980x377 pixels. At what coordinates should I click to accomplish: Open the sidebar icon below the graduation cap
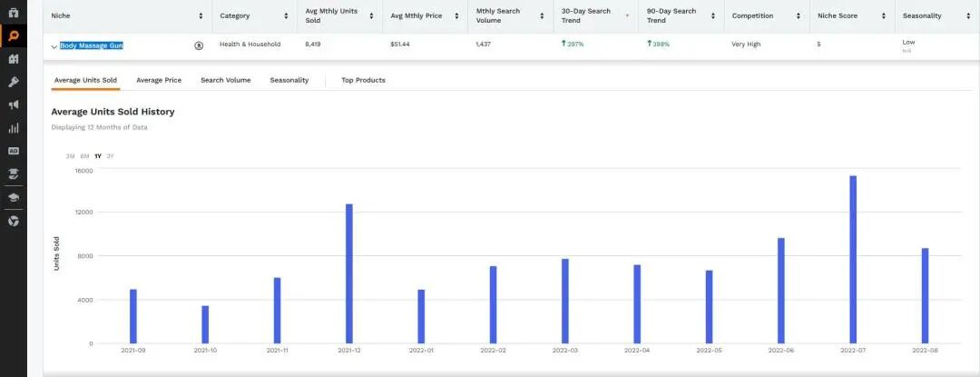point(13,222)
